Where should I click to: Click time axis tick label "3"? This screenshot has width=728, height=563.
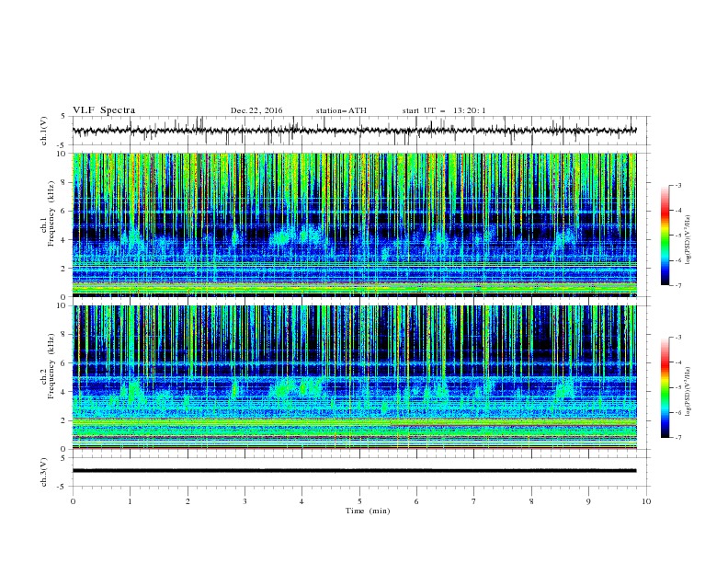(x=245, y=501)
